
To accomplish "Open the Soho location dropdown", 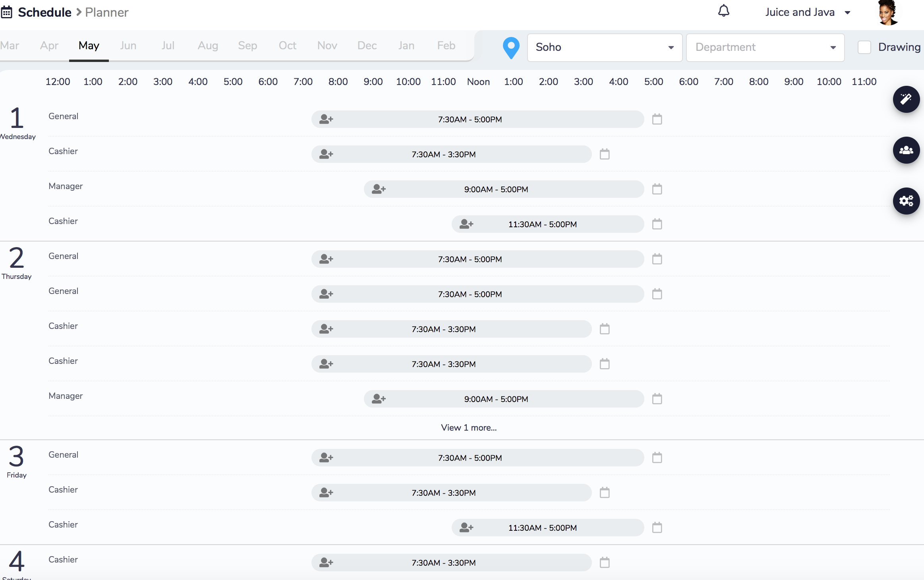I will pyautogui.click(x=604, y=47).
